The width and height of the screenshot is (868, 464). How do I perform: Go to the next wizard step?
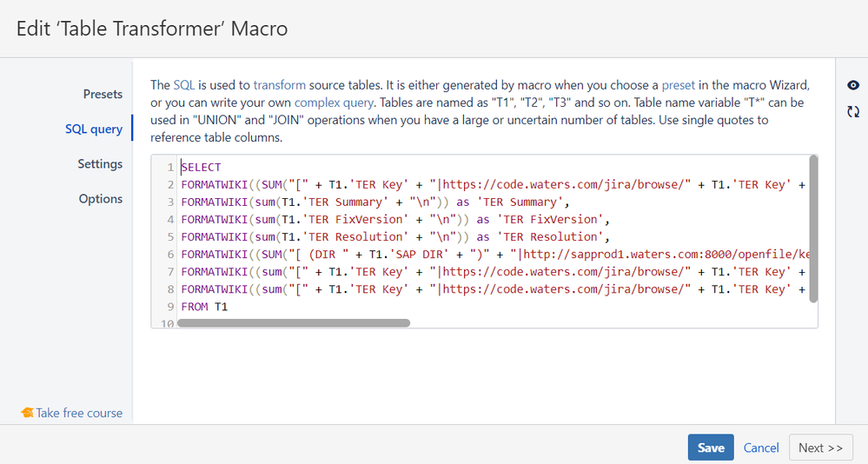pyautogui.click(x=820, y=447)
